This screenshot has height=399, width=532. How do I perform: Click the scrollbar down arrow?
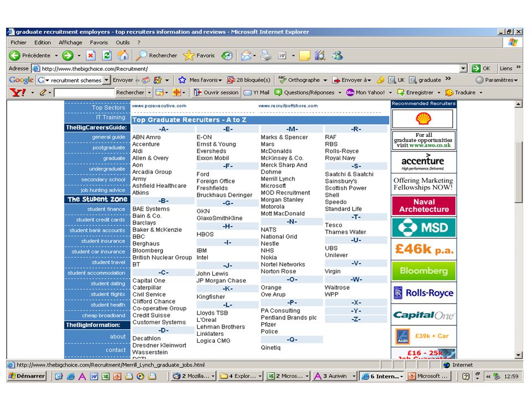(519, 355)
